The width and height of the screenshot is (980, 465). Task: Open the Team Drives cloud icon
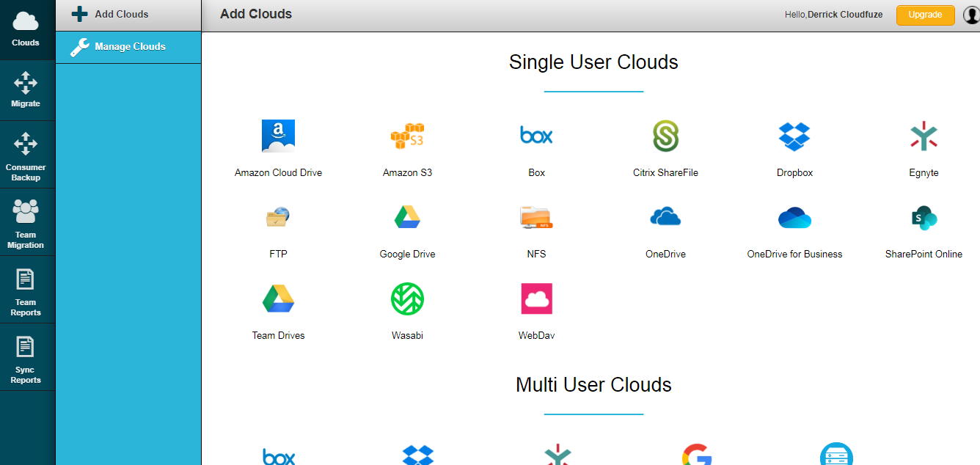278,299
